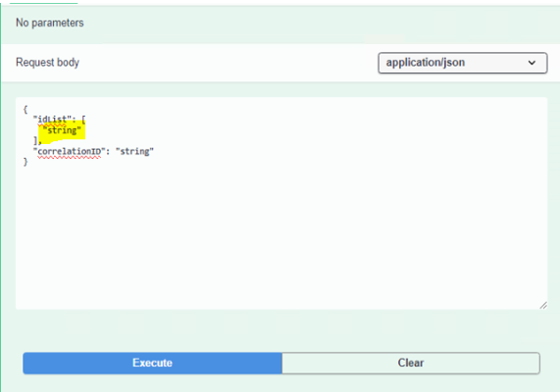Click the highlighted "string" value in idList
Screen dimensions: 560x392
point(62,130)
